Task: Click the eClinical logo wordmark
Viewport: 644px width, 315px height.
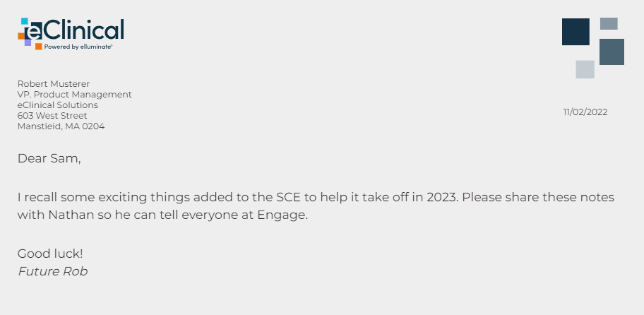Action: pos(83,30)
